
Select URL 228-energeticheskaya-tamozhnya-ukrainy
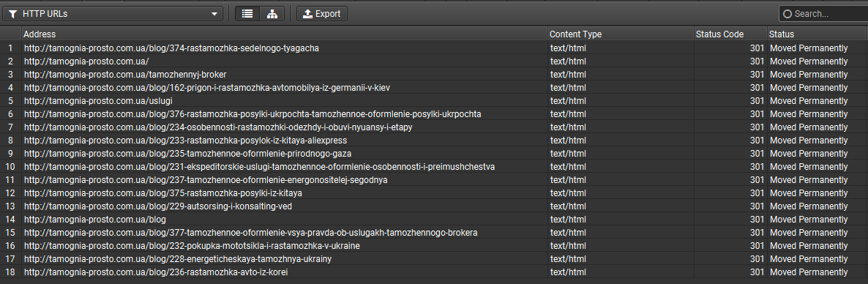point(178,259)
